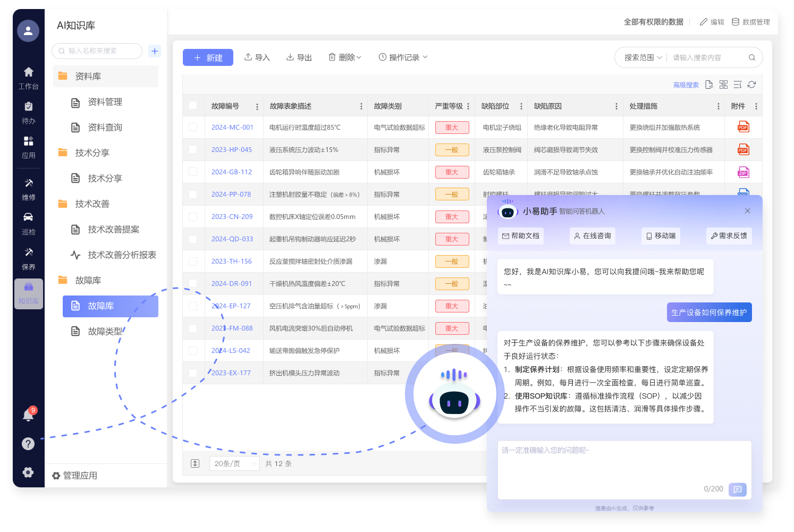The image size is (794, 532).
Task: Toggle the select-all checkbox in table header
Action: [193, 106]
